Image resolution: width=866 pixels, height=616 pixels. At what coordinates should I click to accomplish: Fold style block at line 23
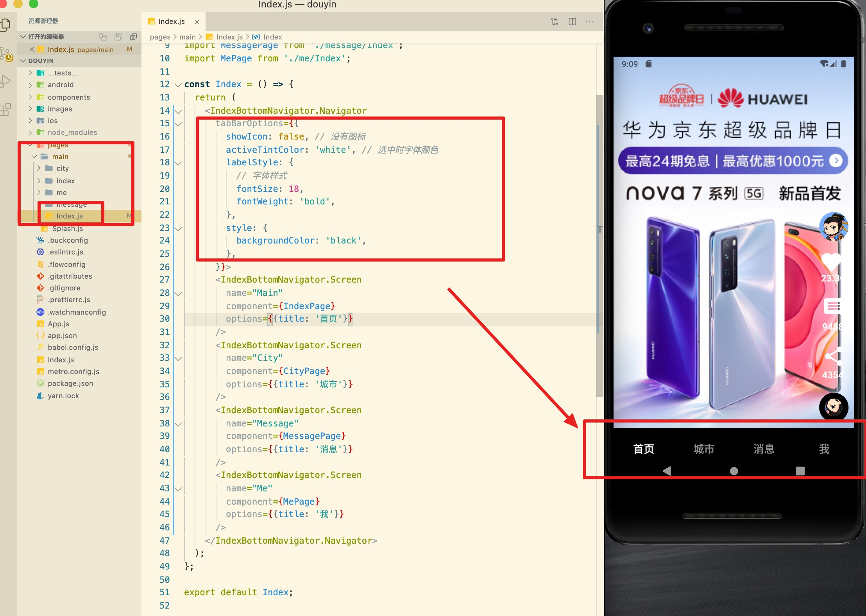pyautogui.click(x=178, y=229)
